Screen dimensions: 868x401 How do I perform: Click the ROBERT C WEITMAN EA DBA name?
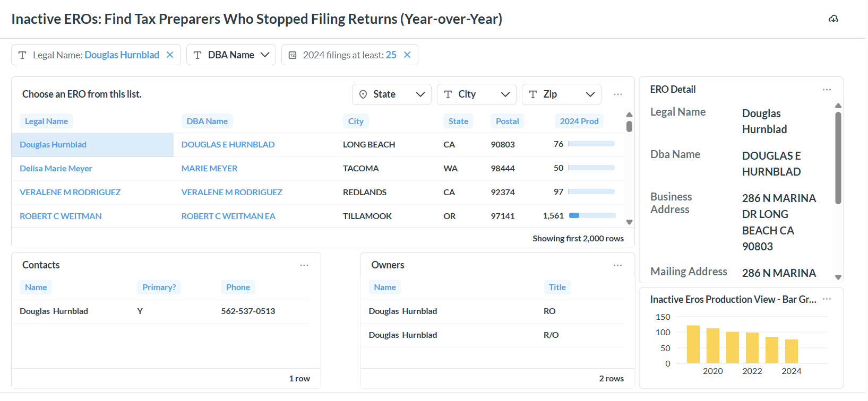click(228, 216)
